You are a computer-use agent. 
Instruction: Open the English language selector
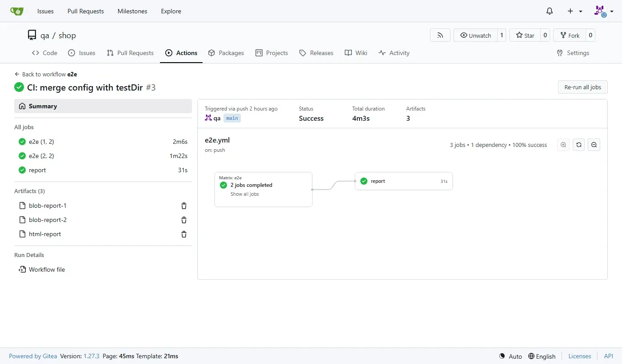[x=542, y=356]
